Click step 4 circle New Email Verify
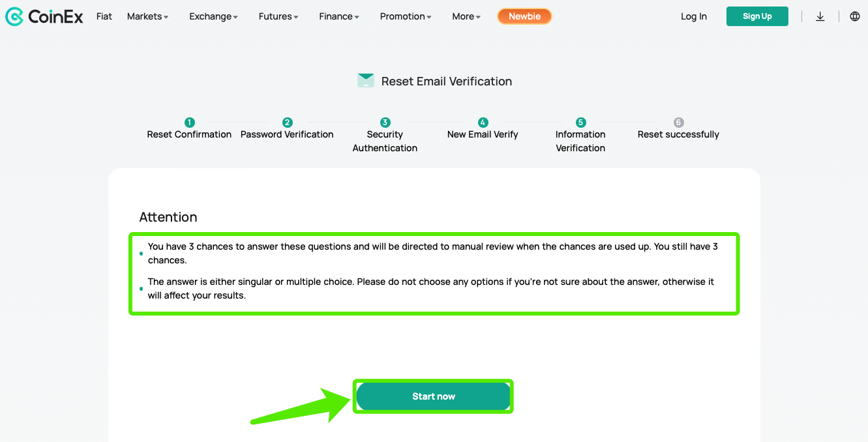This screenshot has height=442, width=868. (483, 123)
